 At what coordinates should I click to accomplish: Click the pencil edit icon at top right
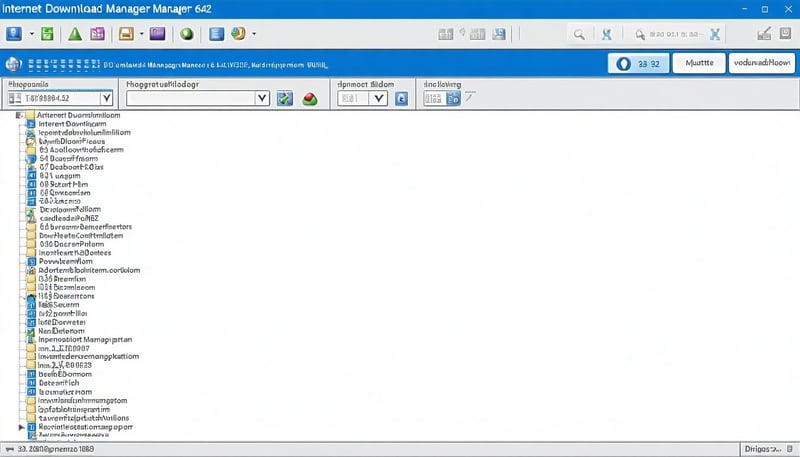[764, 34]
